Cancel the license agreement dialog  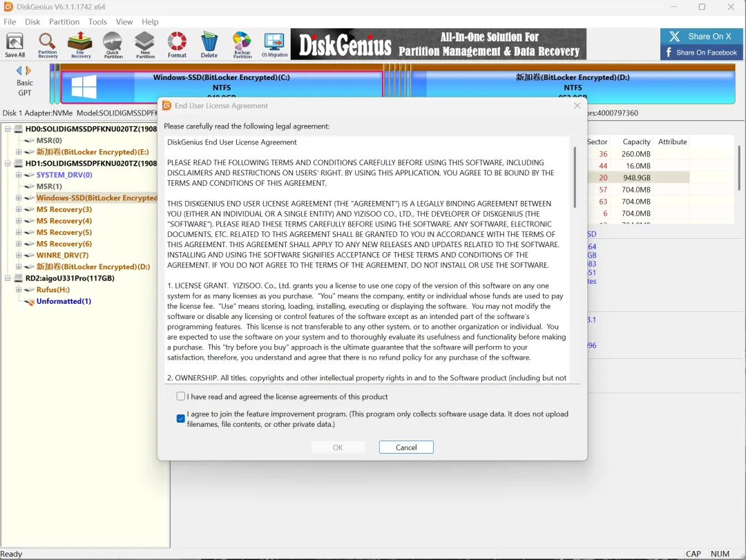pyautogui.click(x=406, y=447)
